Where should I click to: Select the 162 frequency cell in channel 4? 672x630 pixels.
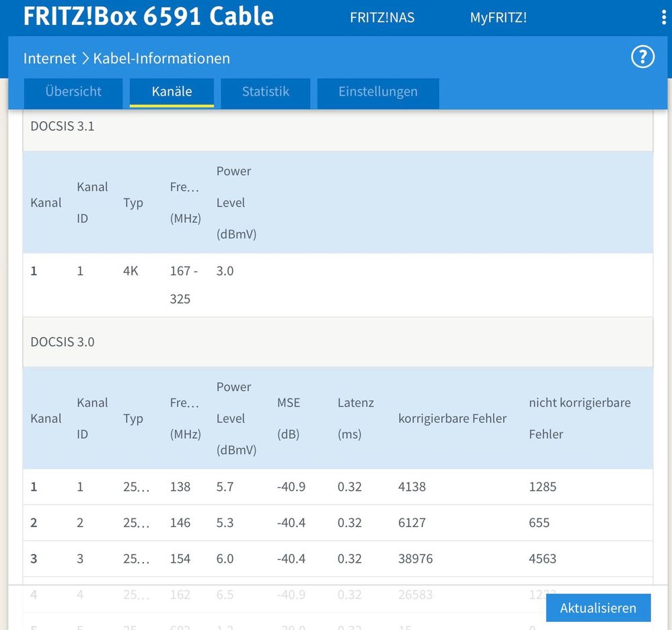180,595
